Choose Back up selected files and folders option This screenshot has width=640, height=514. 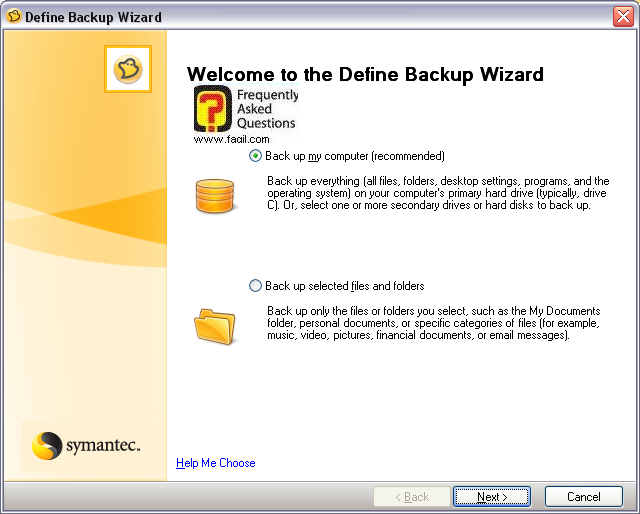click(x=256, y=286)
